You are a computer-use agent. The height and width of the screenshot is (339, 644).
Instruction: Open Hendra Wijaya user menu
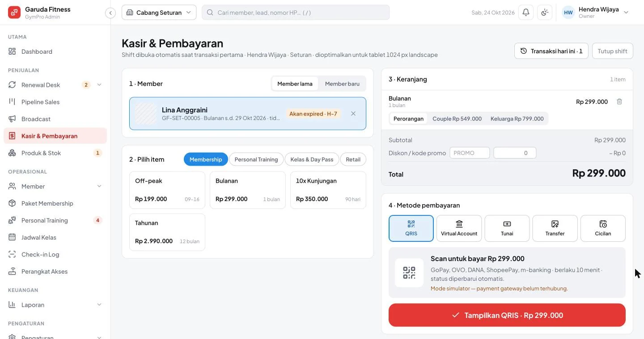(x=595, y=13)
